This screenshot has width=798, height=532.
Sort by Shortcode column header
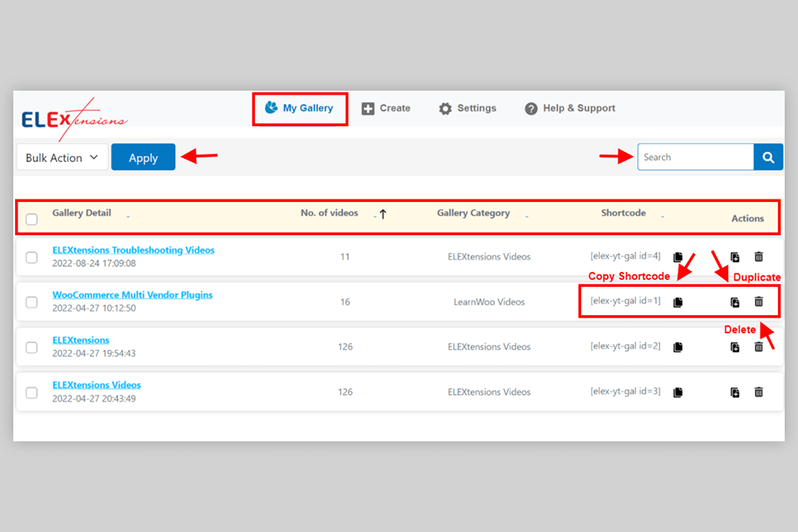pos(623,213)
